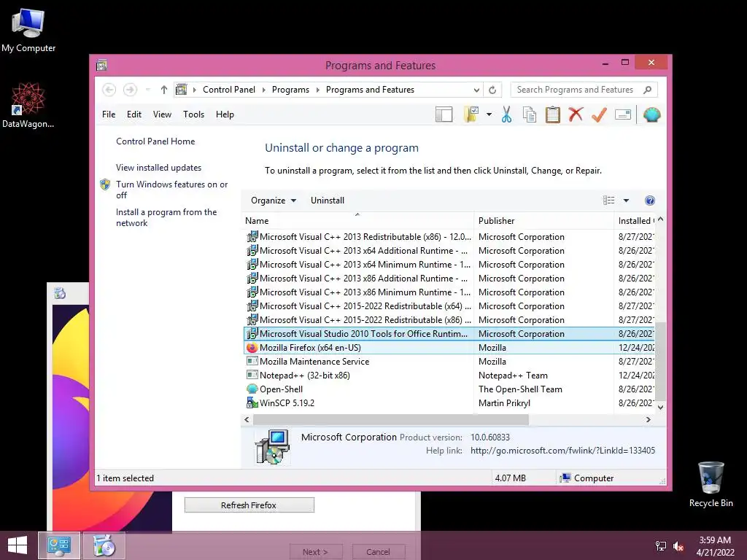Click installer disc taskbar icon
The height and width of the screenshot is (560, 747).
coord(104,545)
